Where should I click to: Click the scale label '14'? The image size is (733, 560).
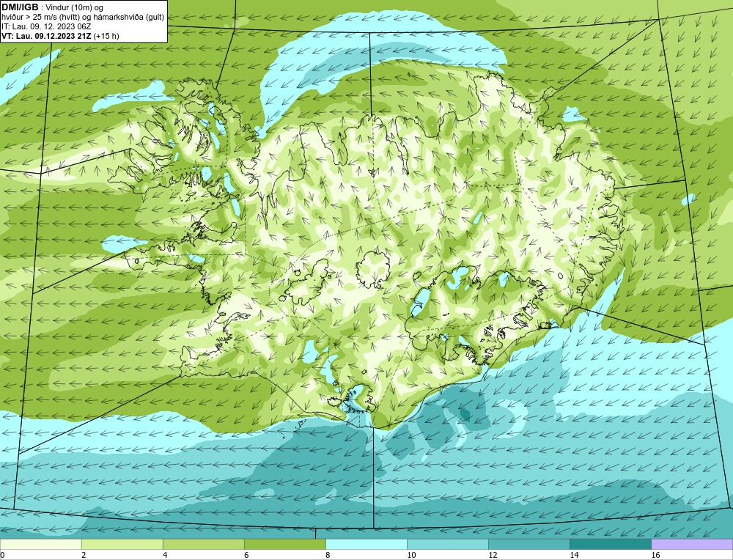(x=574, y=555)
